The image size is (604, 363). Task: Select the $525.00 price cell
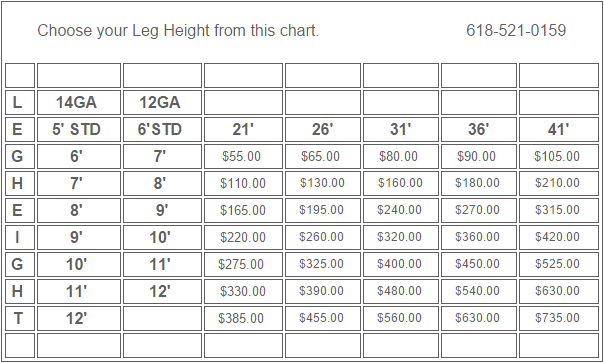point(559,264)
